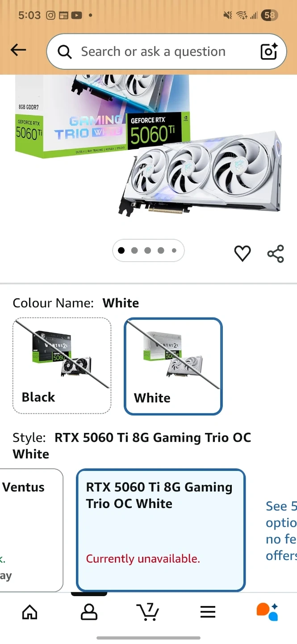Choose the Ventus style card
297x644 pixels.
pyautogui.click(x=31, y=530)
